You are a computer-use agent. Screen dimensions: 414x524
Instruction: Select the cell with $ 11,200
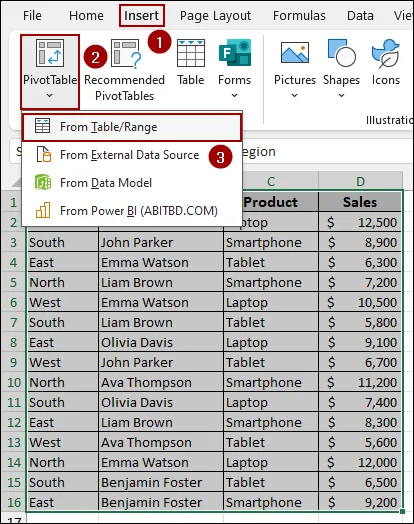point(360,382)
